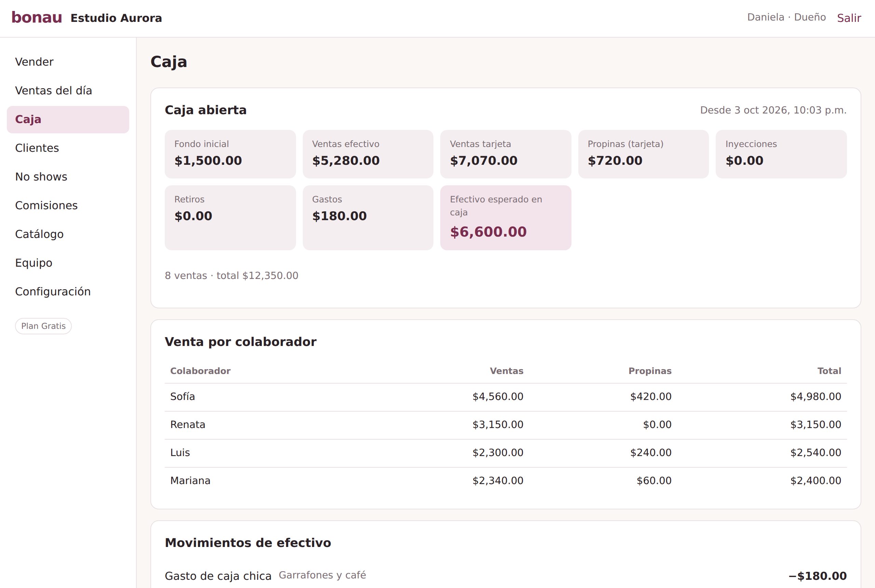Select Caja in the sidebar
Image resolution: width=875 pixels, height=588 pixels.
pos(68,119)
